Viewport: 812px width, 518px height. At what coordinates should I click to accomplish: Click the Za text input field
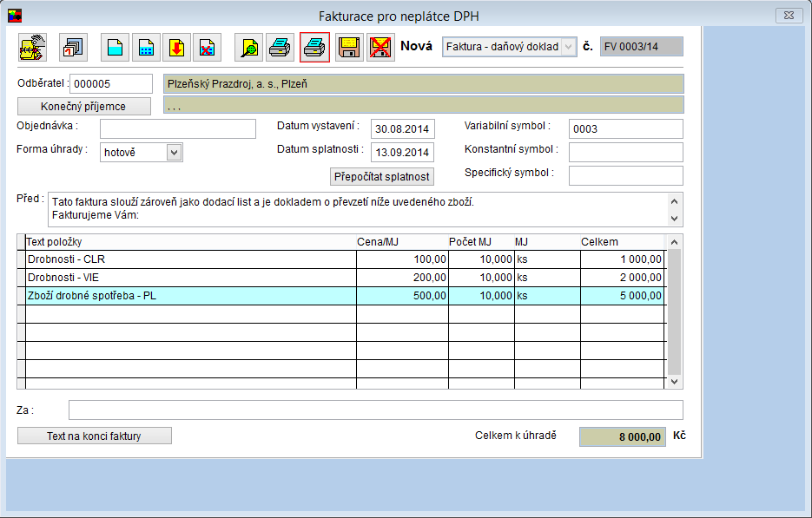coord(375,410)
